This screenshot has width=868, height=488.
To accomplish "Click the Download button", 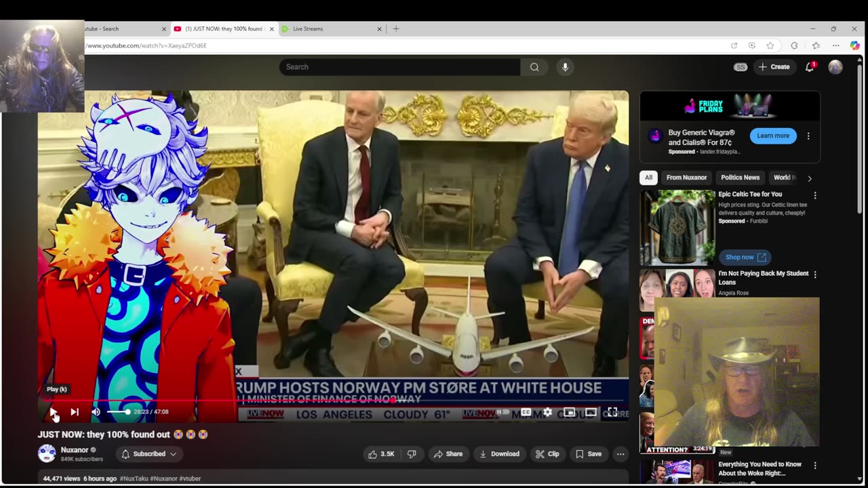I will click(499, 454).
